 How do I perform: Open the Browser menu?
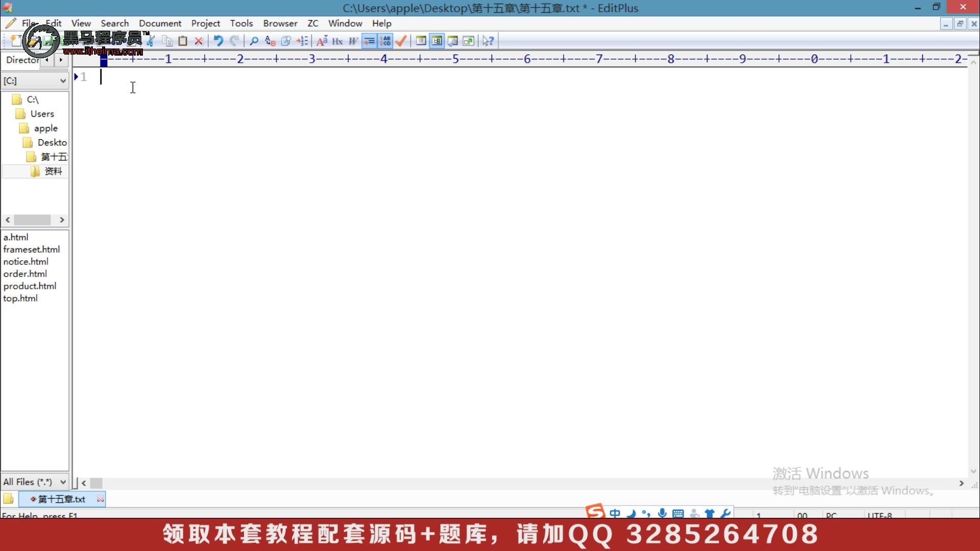280,23
